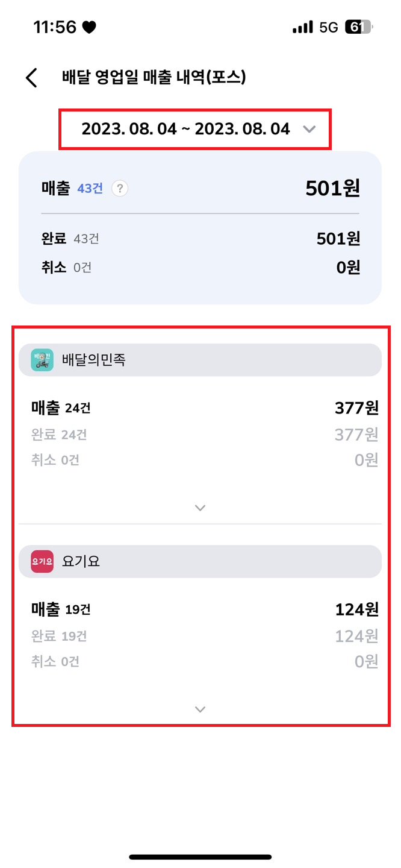Tap the 배달의민족 app logo icon
401x868 pixels.
(x=42, y=360)
